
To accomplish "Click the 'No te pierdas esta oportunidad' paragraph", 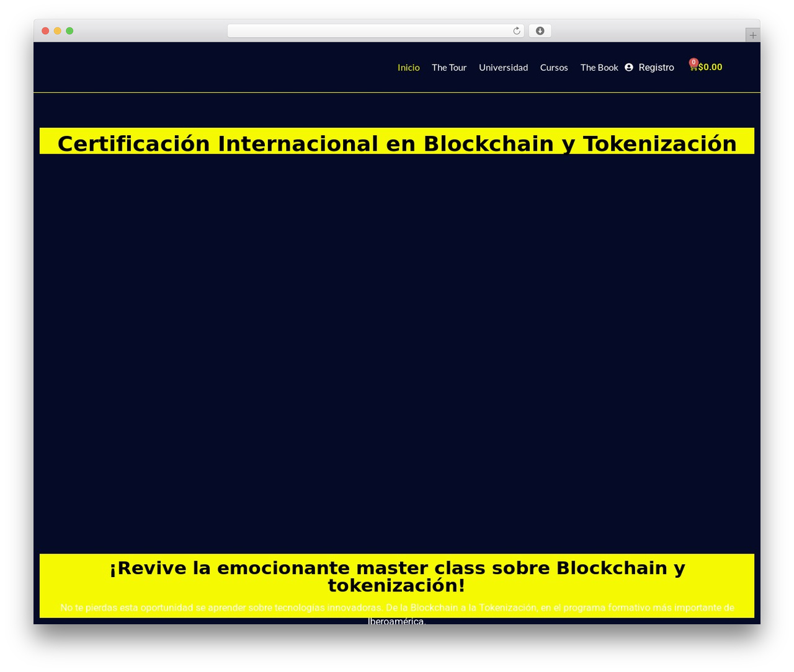I will [x=397, y=614].
